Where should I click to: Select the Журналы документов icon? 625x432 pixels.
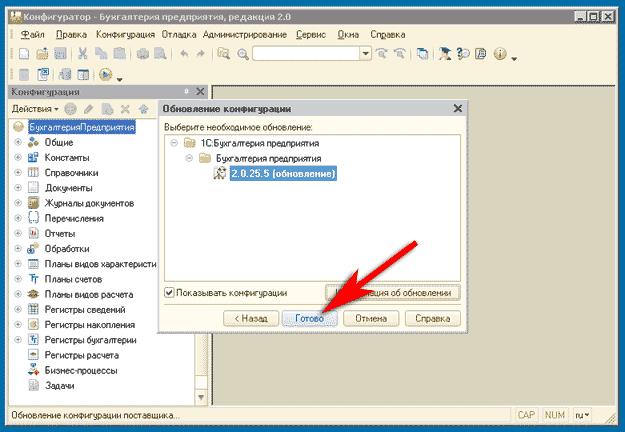pyautogui.click(x=34, y=204)
